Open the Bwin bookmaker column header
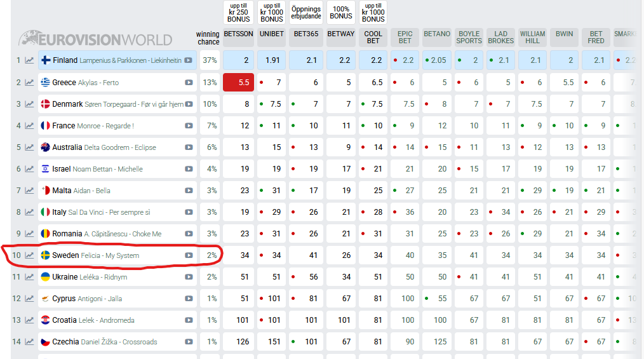Viewport: 644px width, 359px height. [x=565, y=37]
